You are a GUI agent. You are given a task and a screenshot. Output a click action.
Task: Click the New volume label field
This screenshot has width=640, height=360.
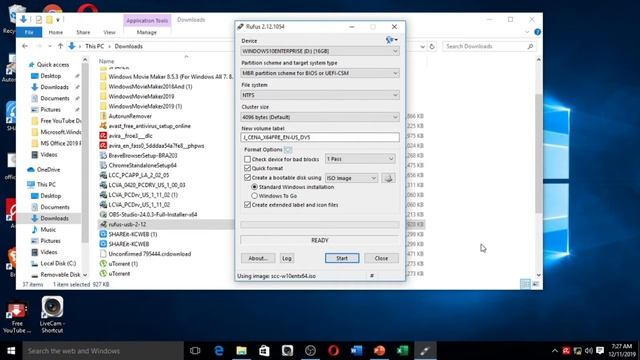[320, 138]
